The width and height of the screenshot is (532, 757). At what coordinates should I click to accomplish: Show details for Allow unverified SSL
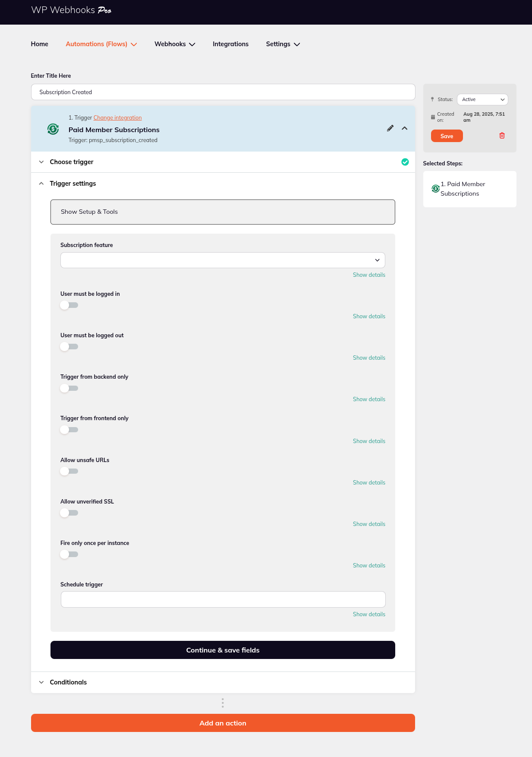point(369,524)
